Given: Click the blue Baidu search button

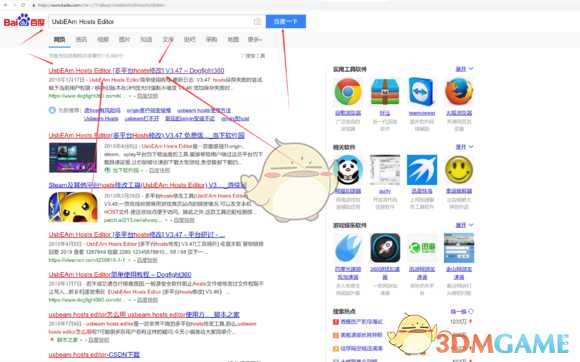Looking at the screenshot, I should (286, 21).
